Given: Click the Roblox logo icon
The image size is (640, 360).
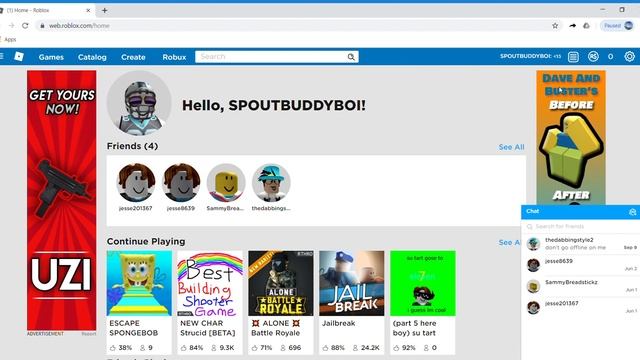Looking at the screenshot, I should pos(19,56).
